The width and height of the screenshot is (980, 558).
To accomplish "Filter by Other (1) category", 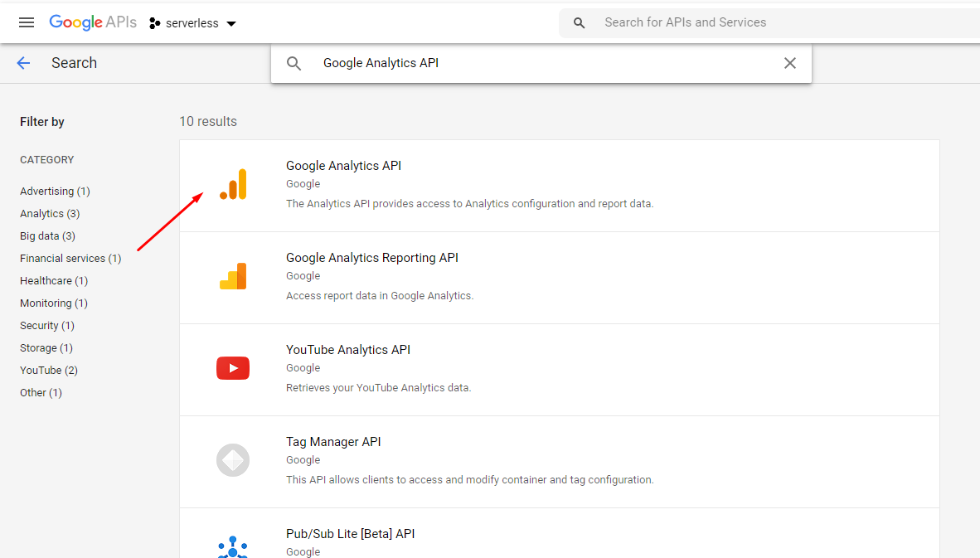I will click(41, 393).
